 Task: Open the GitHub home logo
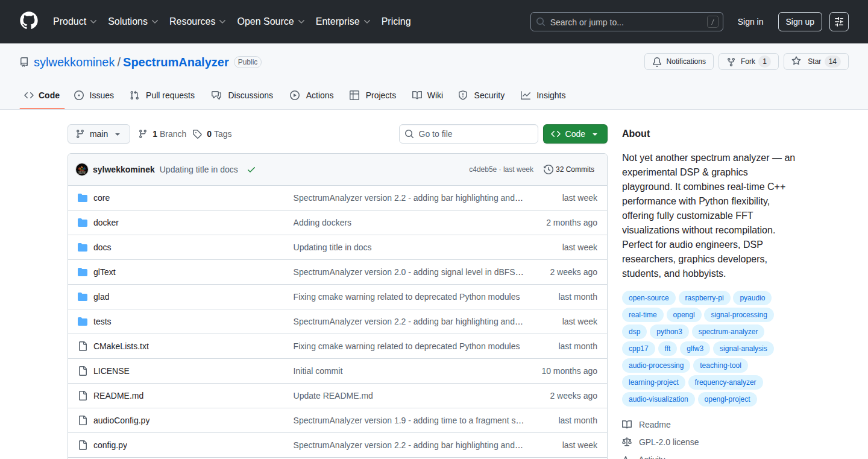[x=29, y=21]
